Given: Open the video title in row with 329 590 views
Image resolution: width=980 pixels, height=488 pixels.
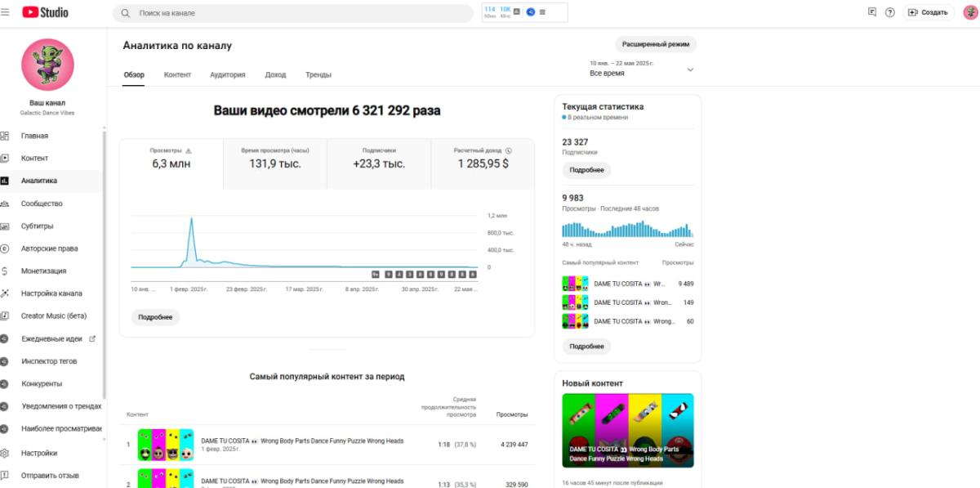Looking at the screenshot, I should (302, 481).
